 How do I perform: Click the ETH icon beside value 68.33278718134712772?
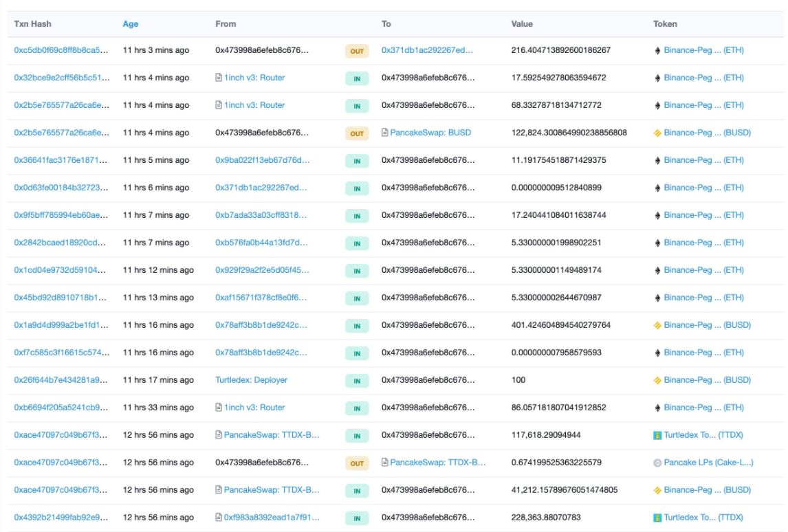click(657, 105)
